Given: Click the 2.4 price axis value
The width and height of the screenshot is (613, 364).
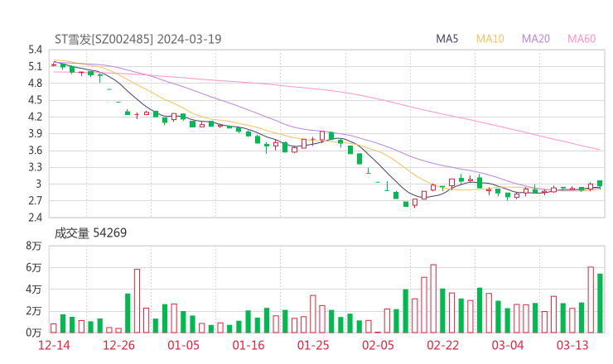Looking at the screenshot, I should click(x=35, y=218).
